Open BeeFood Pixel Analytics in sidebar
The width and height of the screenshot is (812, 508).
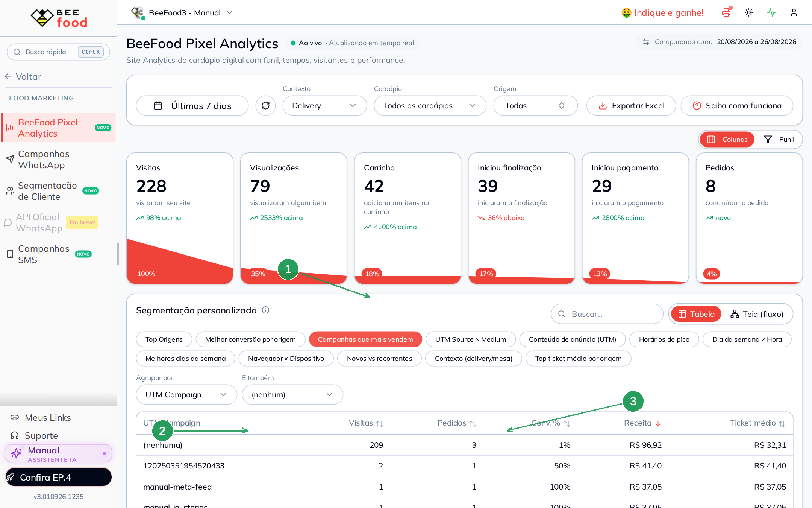[59, 128]
